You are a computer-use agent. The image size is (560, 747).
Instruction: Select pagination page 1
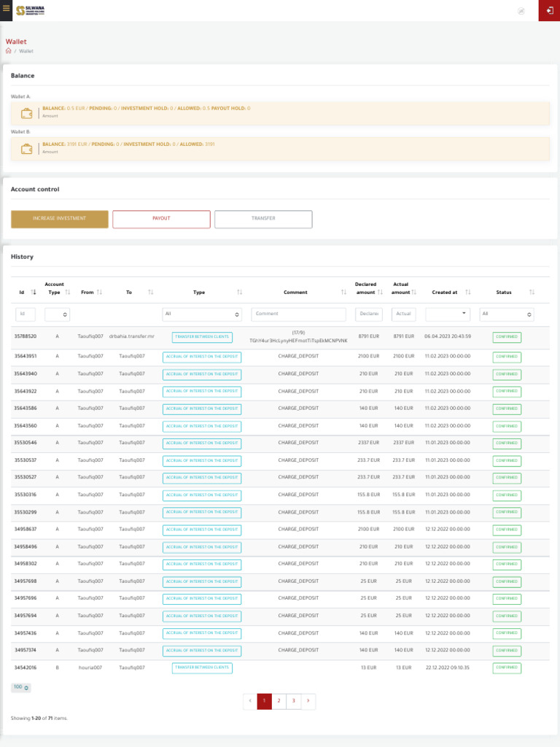pos(264,701)
